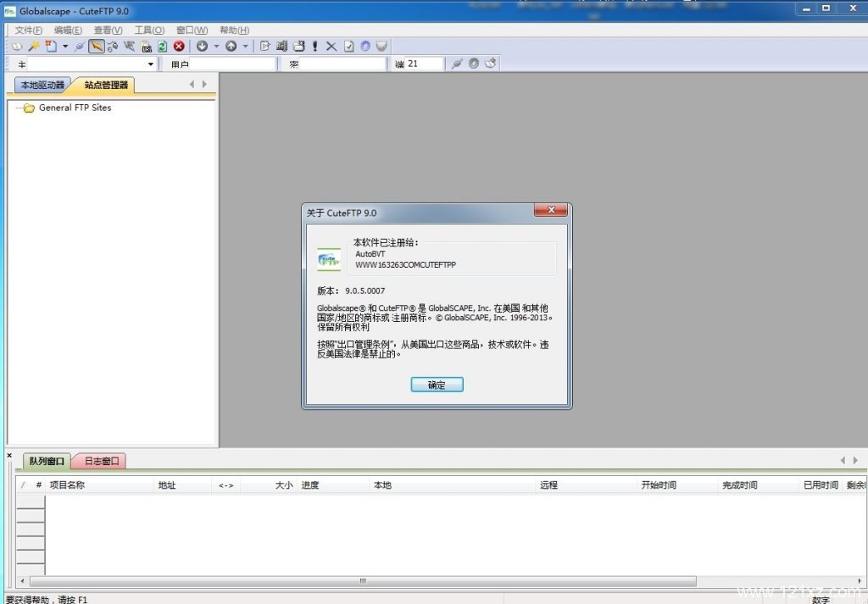
Task: Launch the Connection Wizard wand icon
Action: tap(33, 47)
